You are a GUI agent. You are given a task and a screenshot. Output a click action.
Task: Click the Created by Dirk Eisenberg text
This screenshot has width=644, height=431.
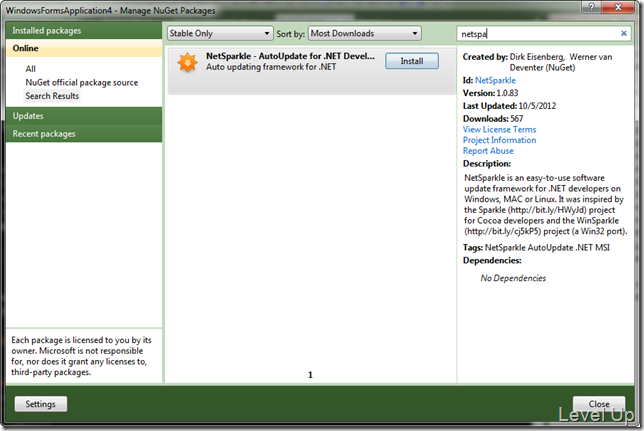click(537, 62)
